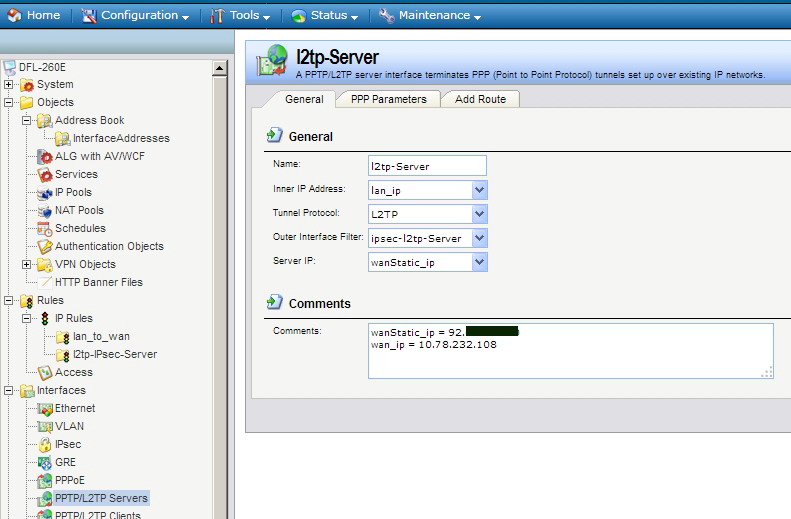Click the Status pie chart icon
This screenshot has width=791, height=519.
coord(299,16)
